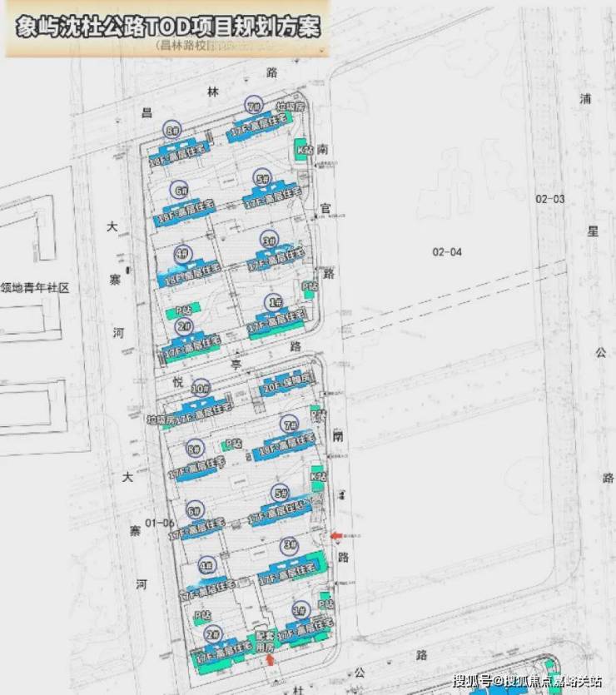Click the 01-06 parcel label
The height and width of the screenshot is (695, 616).
click(x=160, y=523)
